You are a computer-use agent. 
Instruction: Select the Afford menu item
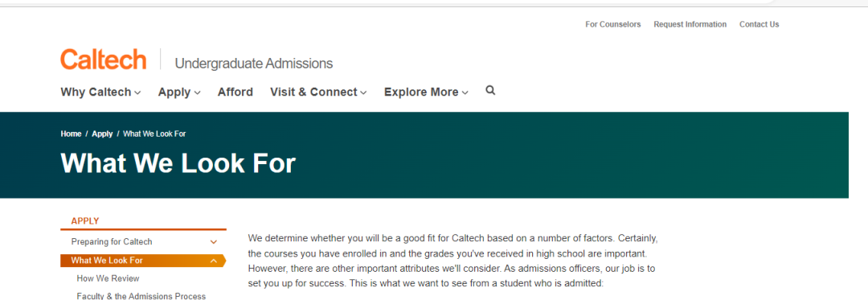coord(235,92)
